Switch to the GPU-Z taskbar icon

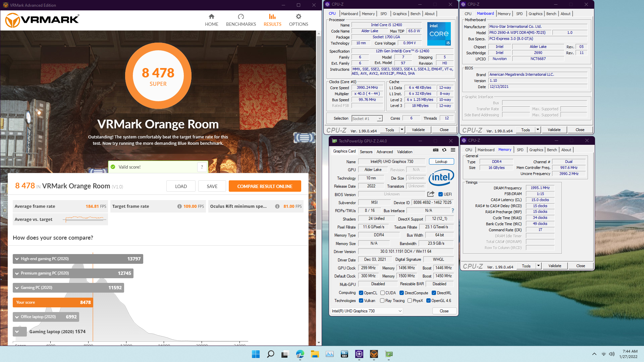(389, 354)
